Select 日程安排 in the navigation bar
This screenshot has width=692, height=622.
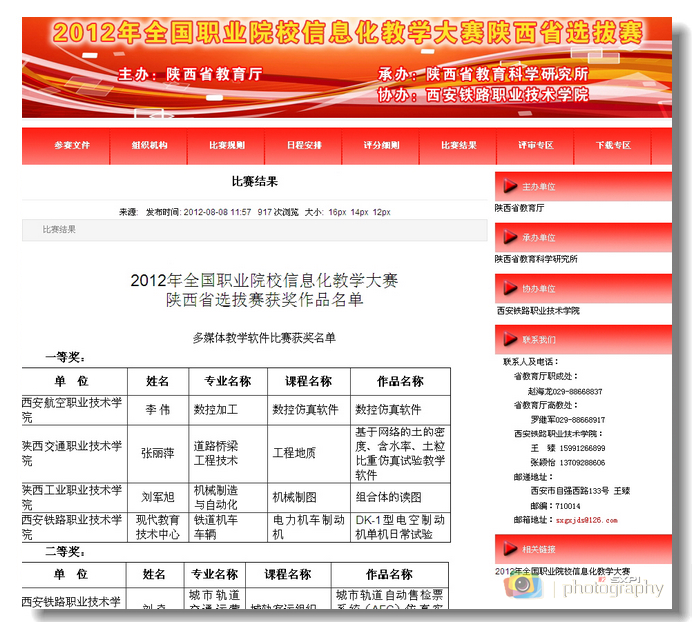[304, 146]
